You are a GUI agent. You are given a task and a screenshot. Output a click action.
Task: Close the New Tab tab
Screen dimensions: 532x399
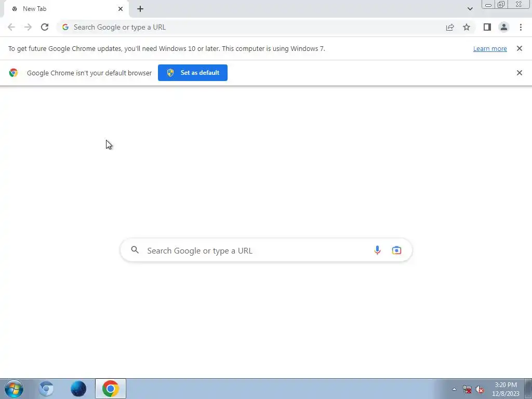click(x=121, y=9)
